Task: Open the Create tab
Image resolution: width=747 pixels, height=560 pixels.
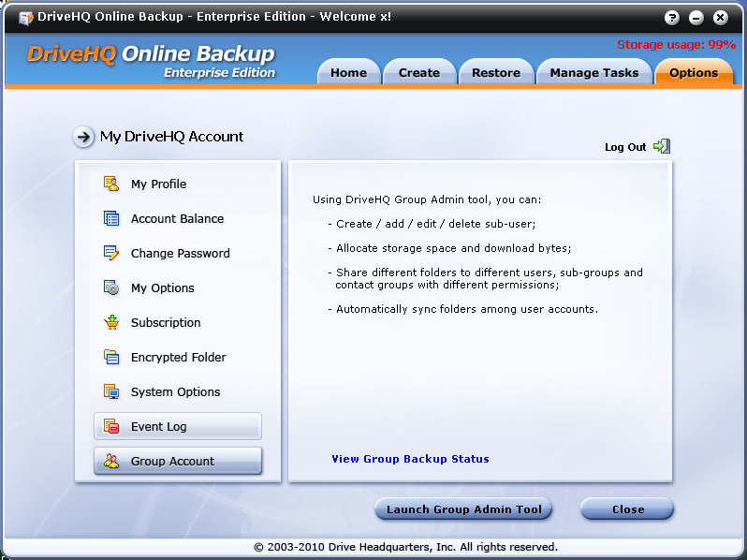Action: pos(418,73)
